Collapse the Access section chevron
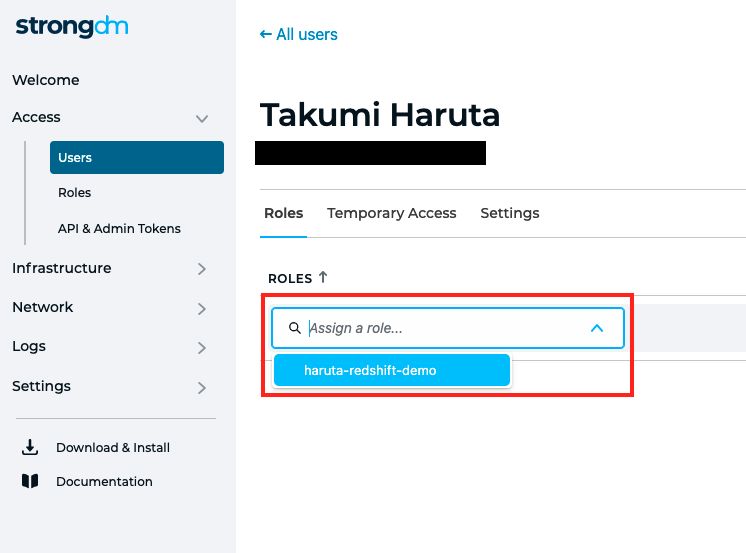Image resolution: width=746 pixels, height=553 pixels. (x=202, y=118)
